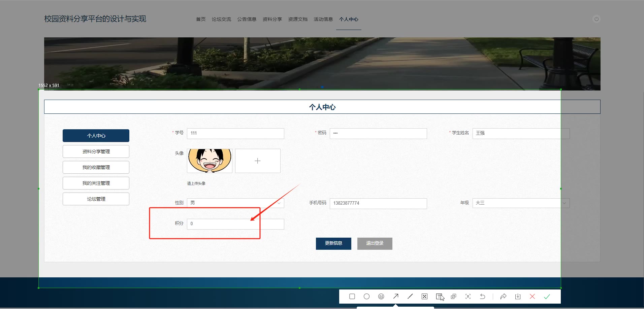Open the 论坛交流 navigation item
644x309 pixels.
(221, 19)
